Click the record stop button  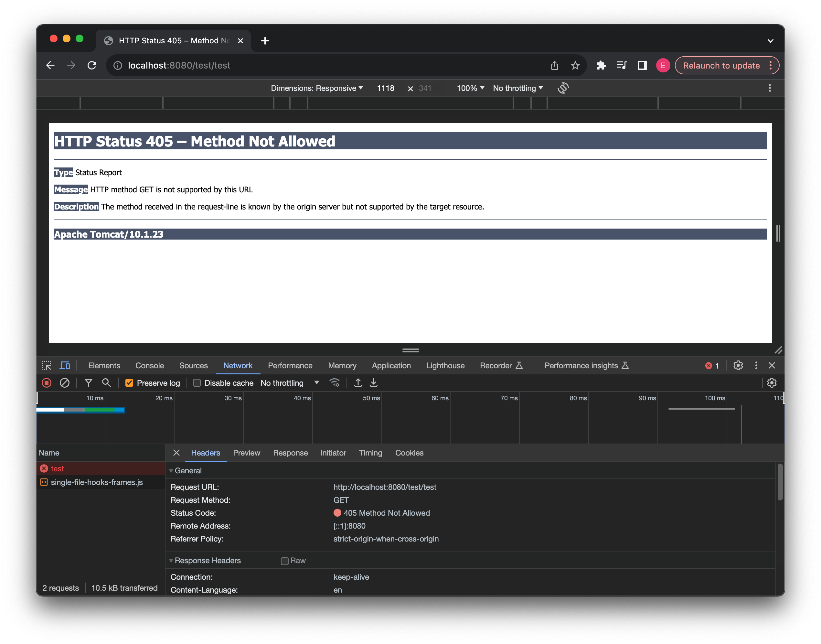[x=47, y=383]
